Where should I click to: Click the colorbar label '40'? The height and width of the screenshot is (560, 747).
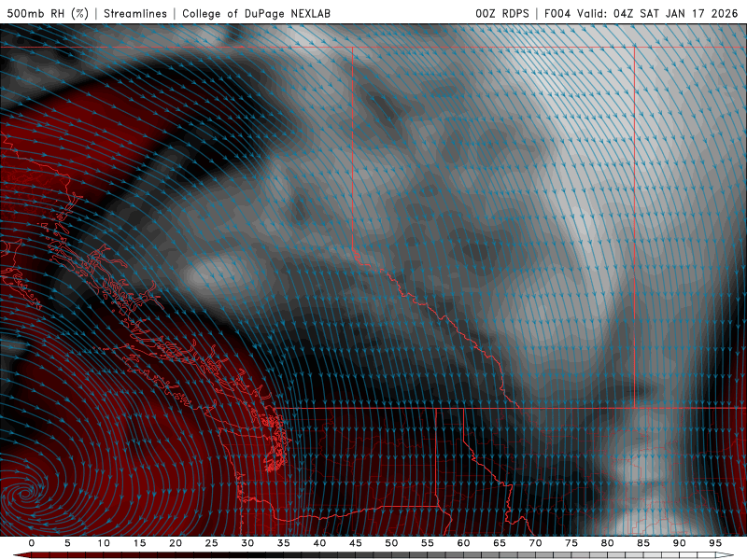pyautogui.click(x=319, y=543)
